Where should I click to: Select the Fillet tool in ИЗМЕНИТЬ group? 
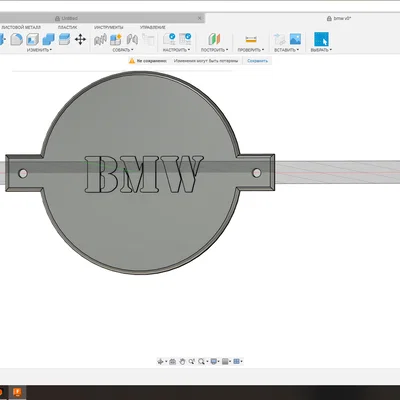point(16,39)
